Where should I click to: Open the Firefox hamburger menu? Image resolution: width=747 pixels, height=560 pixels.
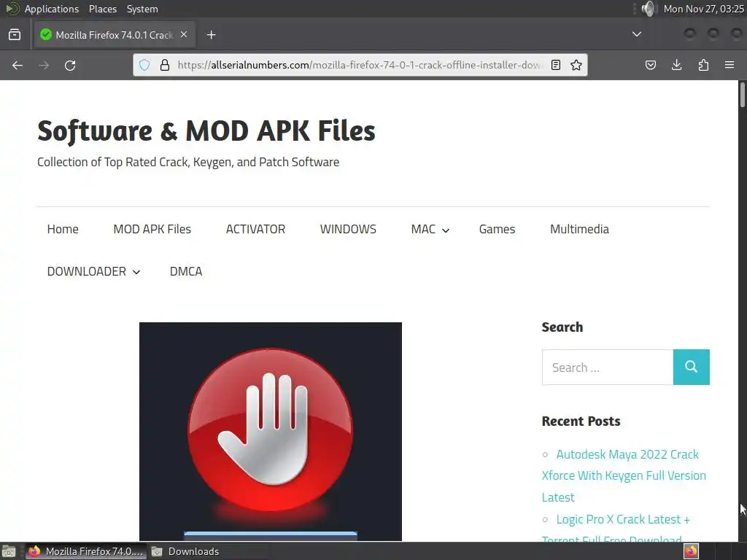tap(729, 65)
